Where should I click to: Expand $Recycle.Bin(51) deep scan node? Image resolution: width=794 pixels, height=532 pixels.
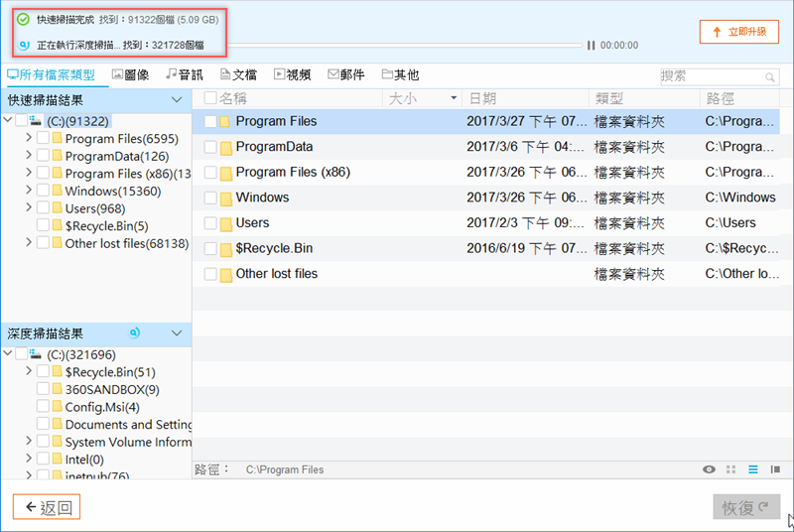click(29, 371)
